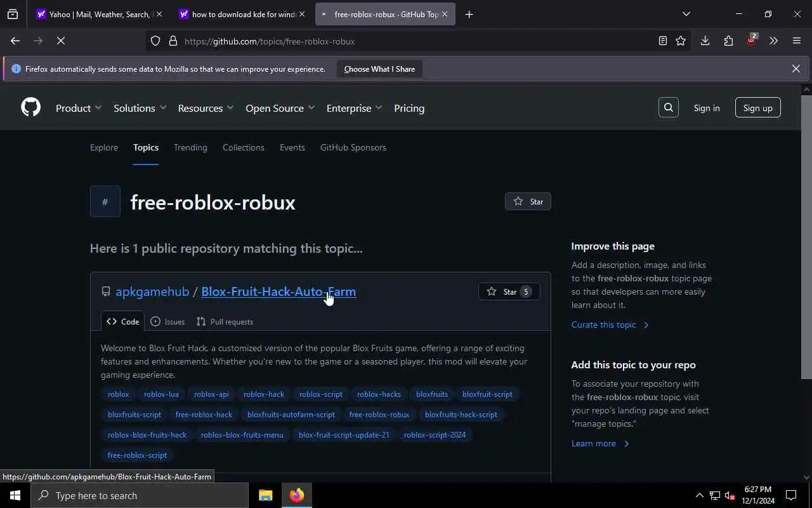Screen dimensions: 812x508
Task: Open the roblox-script-2024 topic tag
Action: click(x=435, y=434)
